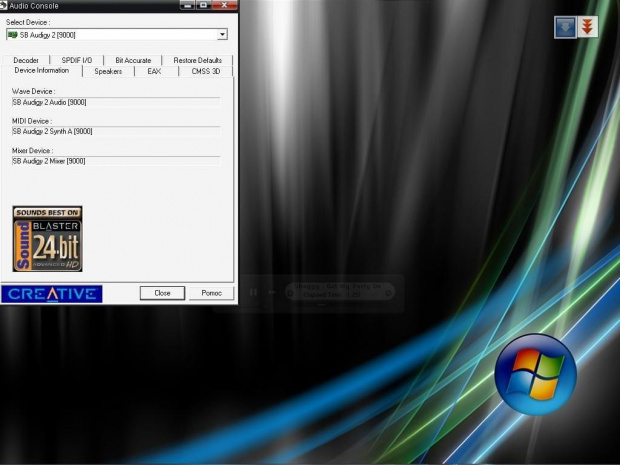Maximize the Audio Console window
Viewport: 620px width, 465px height.
[x=204, y=5]
